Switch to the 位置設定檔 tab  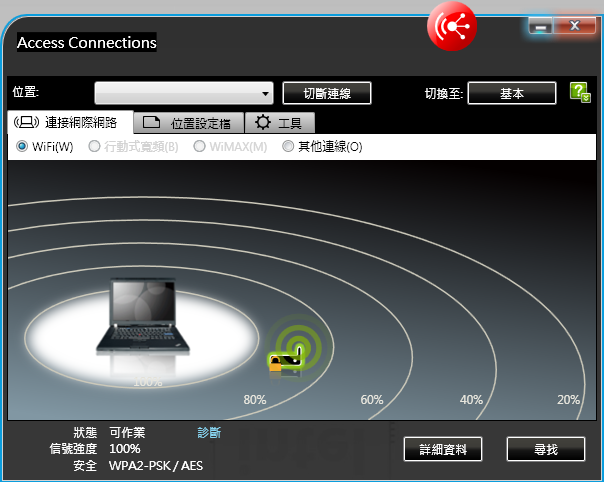coord(189,123)
